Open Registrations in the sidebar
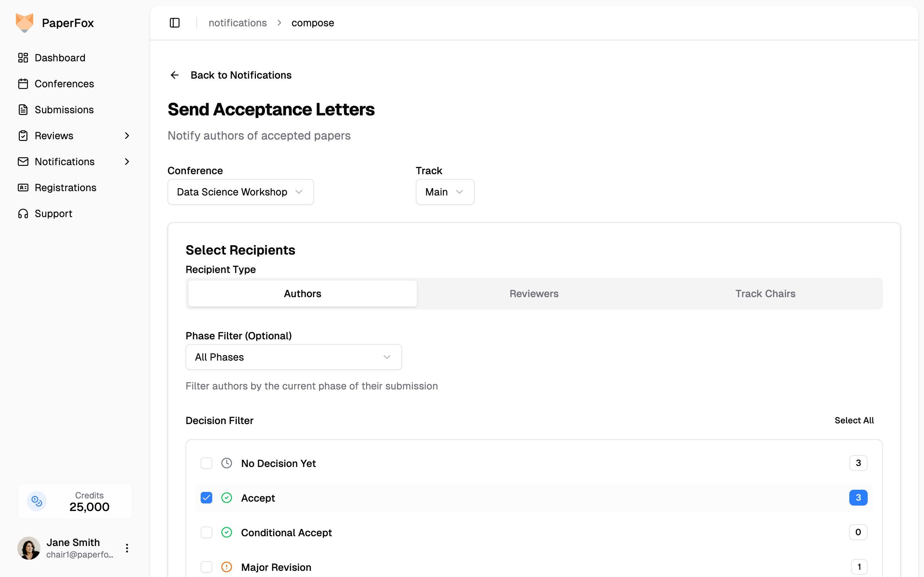Screen dimensions: 924x577 [x=65, y=188]
